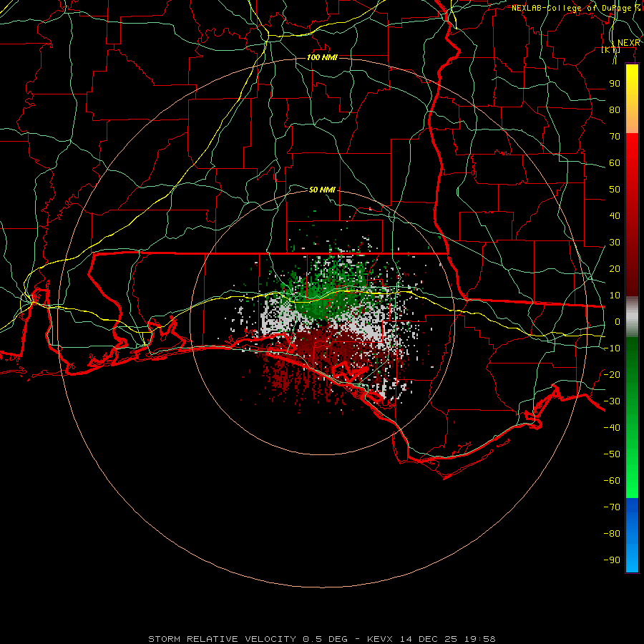Select the -90 value on the velocity scale

click(612, 560)
